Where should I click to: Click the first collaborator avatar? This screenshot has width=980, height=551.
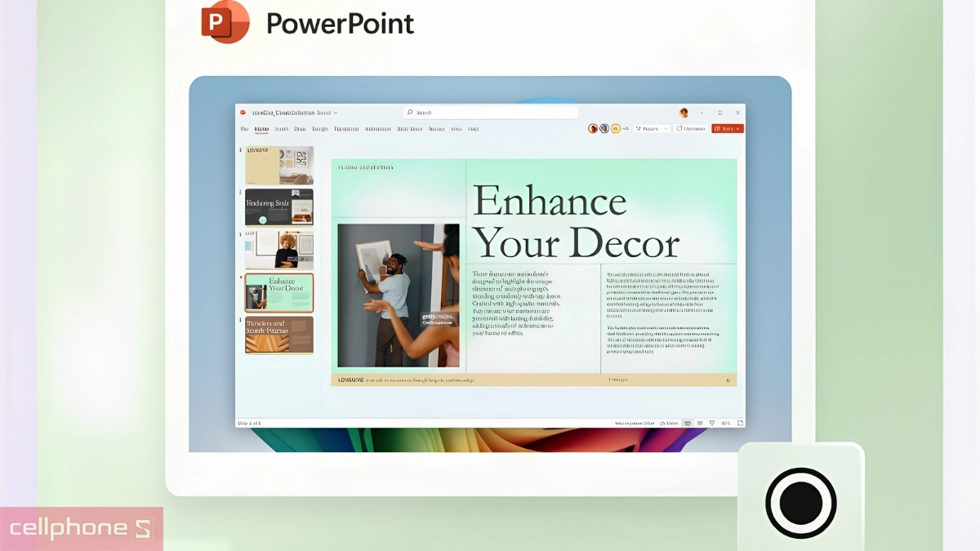coord(593,128)
